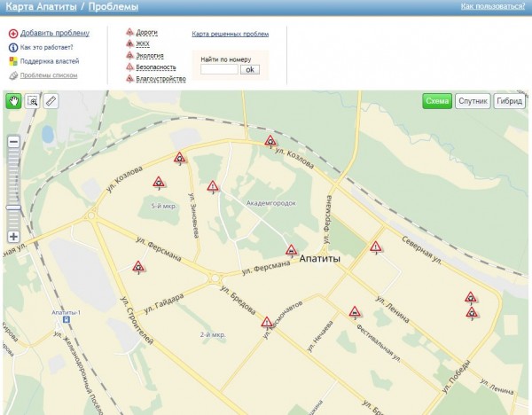Click the eraser icon near Проблемы списком

pos(13,75)
